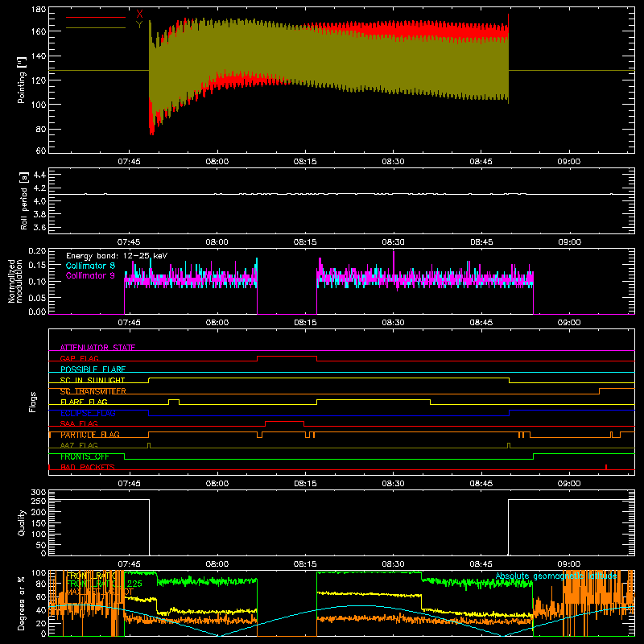Click the 4.2 tick on Roll period axis

[x=39, y=188]
